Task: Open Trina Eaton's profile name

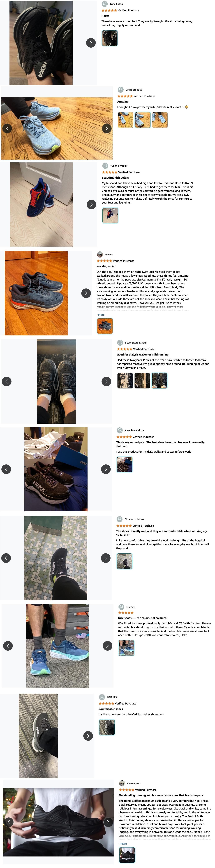Action: point(116,4)
